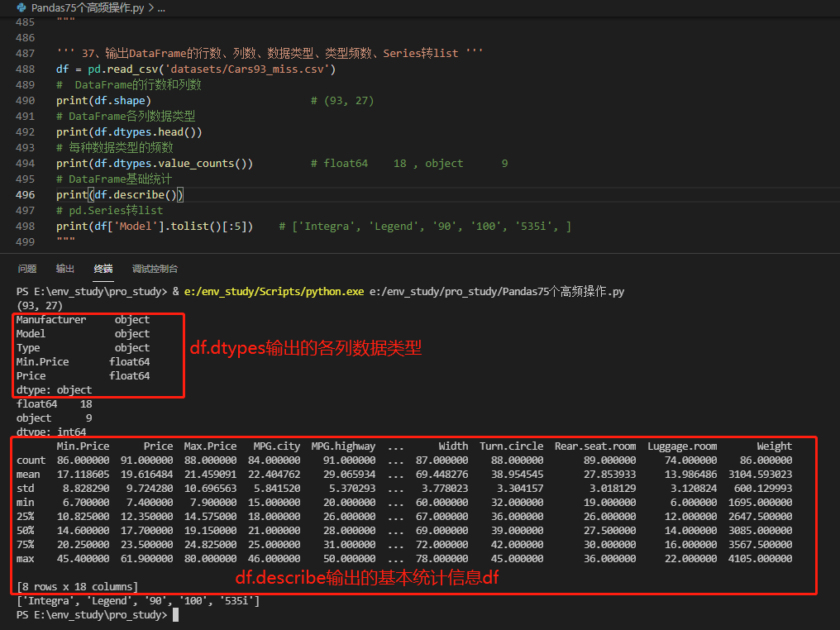Viewport: 840px width, 630px height.
Task: Open the 调试控制台 panel tab
Action: [155, 269]
